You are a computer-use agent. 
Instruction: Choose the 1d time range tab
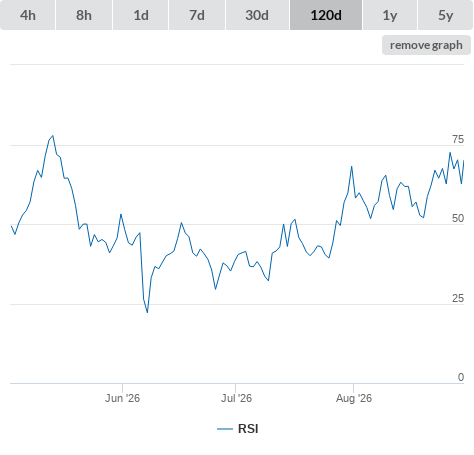141,15
